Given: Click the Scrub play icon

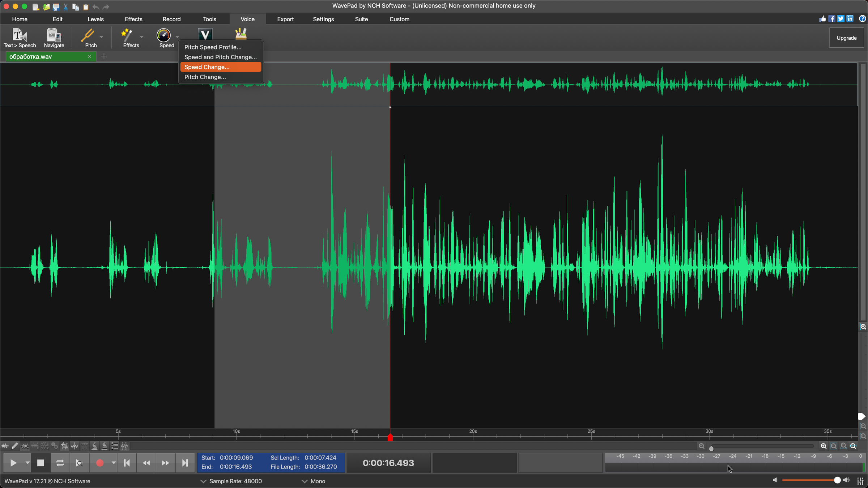Looking at the screenshot, I should (79, 463).
